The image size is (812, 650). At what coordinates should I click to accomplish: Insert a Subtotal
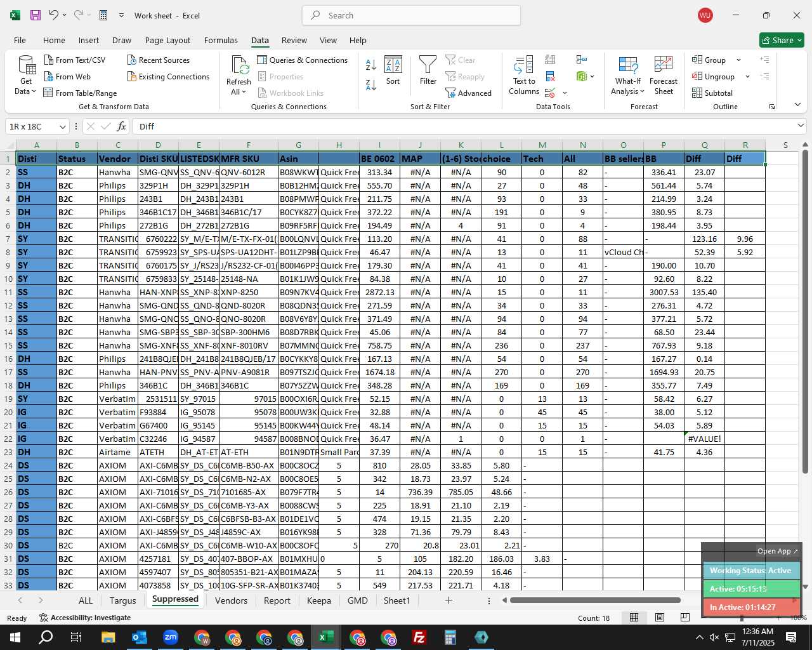[x=712, y=93]
